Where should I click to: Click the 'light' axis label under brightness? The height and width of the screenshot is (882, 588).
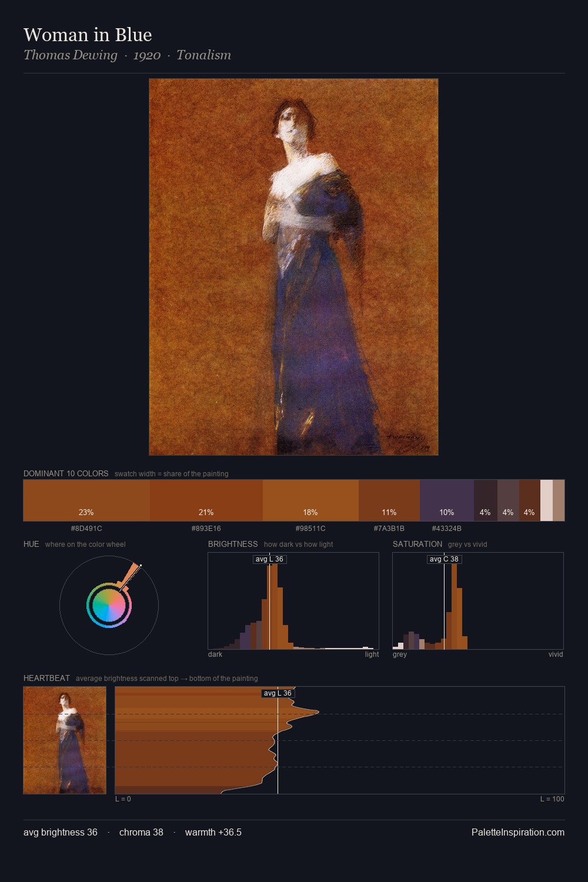372,654
